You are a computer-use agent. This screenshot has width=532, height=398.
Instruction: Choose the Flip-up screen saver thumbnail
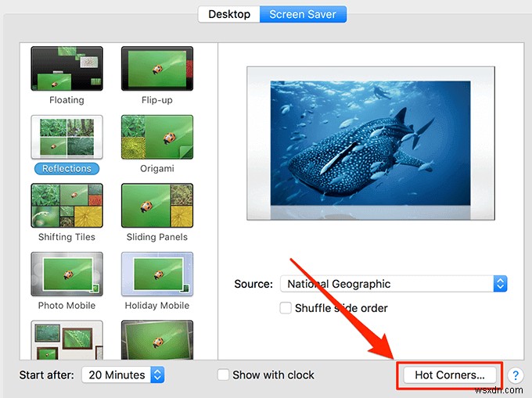[x=157, y=69]
